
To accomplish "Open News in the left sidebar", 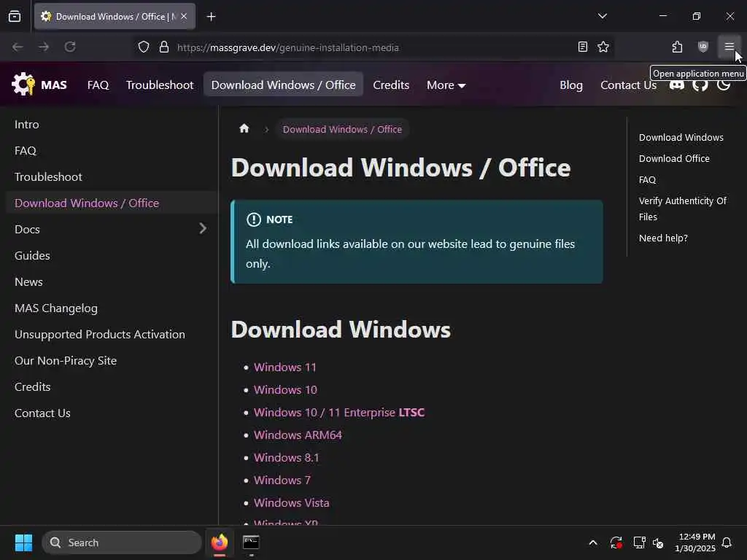I will point(28,281).
